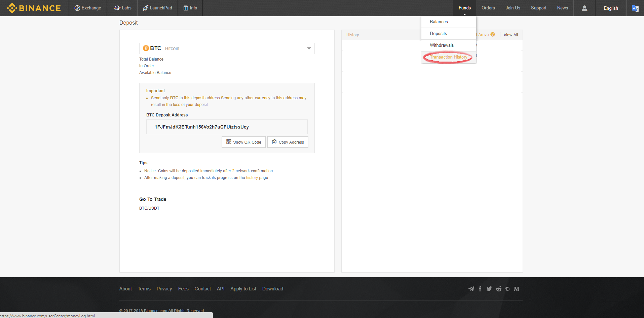
Task: Open the Privacy footer link
Action: click(x=164, y=289)
